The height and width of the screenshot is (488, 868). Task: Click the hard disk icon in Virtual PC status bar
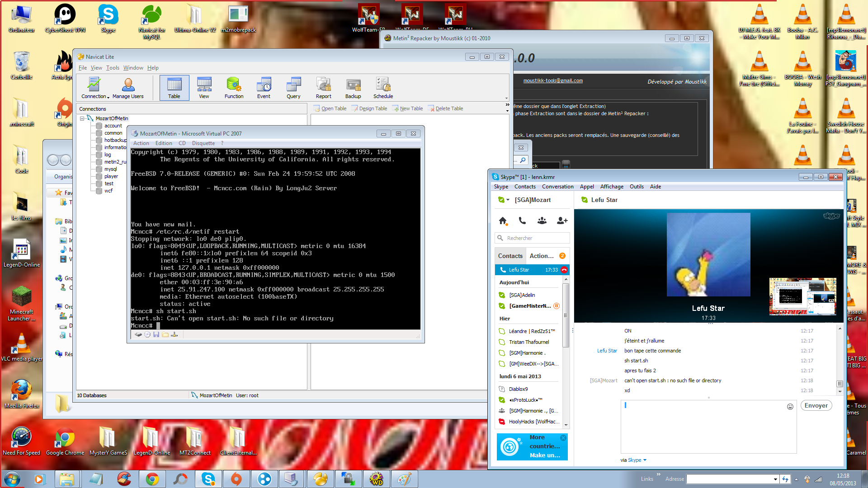coord(138,334)
